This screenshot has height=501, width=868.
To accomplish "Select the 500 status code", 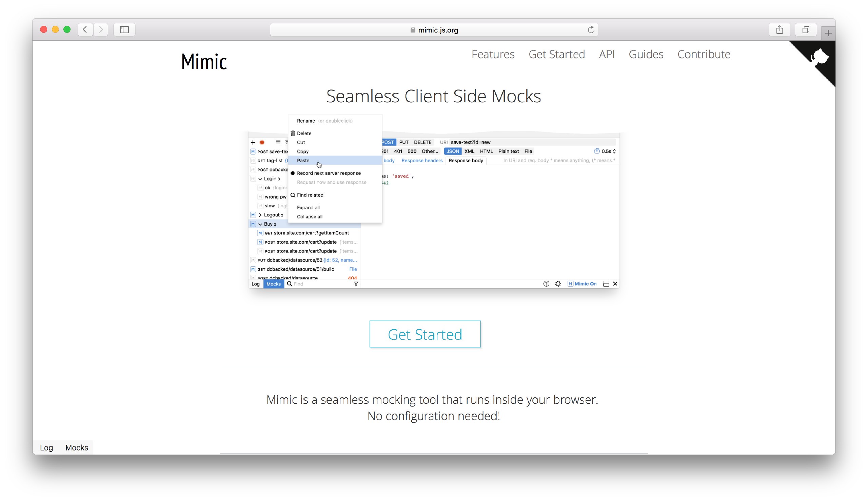I will [x=412, y=151].
